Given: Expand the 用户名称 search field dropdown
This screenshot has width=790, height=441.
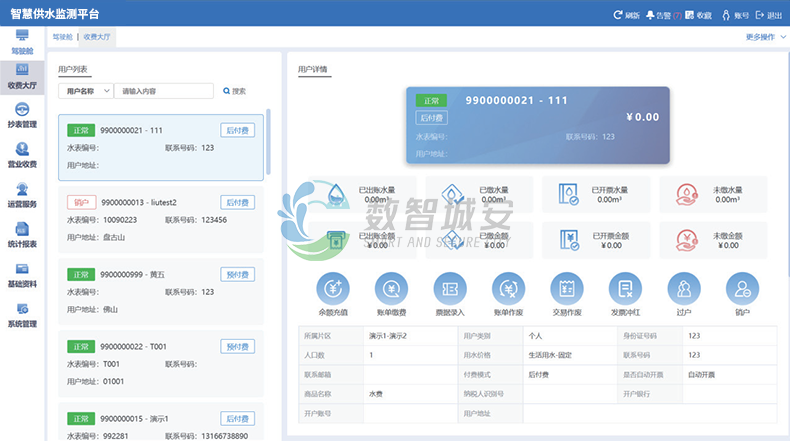Looking at the screenshot, I should (88, 91).
